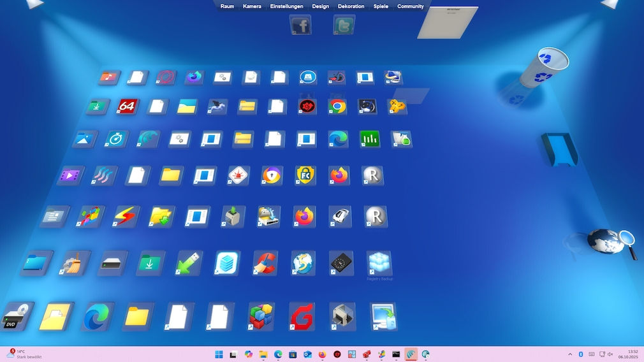Viewport: 644px width, 362px height.
Task: Click the blue tray object on the right wall
Action: tap(559, 149)
